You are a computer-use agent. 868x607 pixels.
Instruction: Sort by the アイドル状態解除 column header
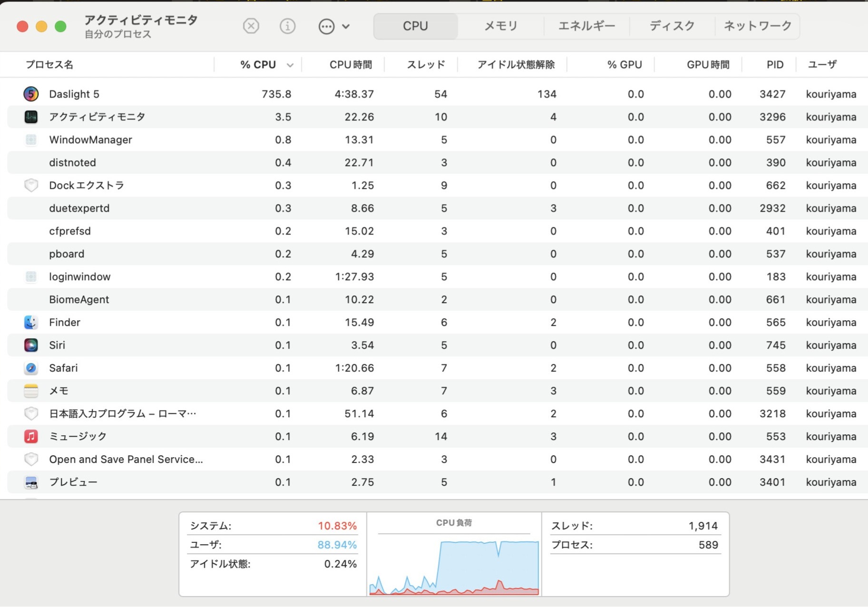point(516,65)
